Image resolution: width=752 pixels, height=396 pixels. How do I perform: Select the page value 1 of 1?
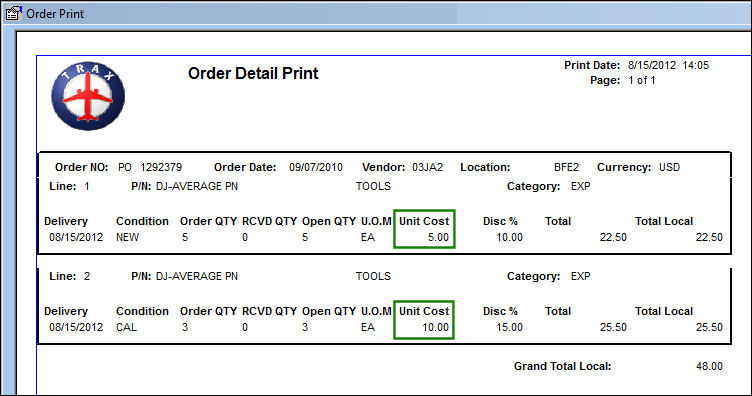pos(642,81)
